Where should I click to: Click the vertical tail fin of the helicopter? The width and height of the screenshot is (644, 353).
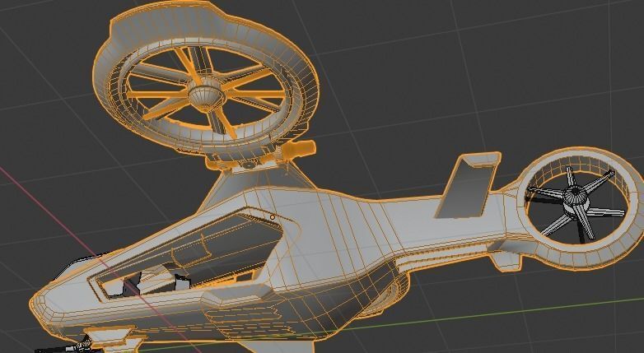point(469,185)
